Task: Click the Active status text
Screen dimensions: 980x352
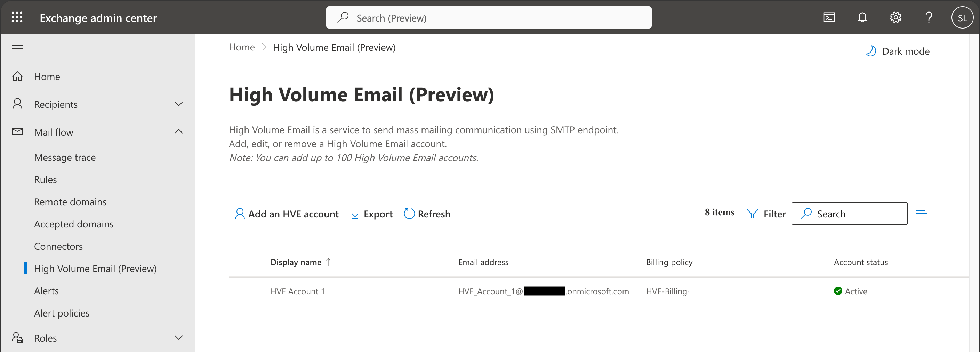Action: tap(856, 291)
